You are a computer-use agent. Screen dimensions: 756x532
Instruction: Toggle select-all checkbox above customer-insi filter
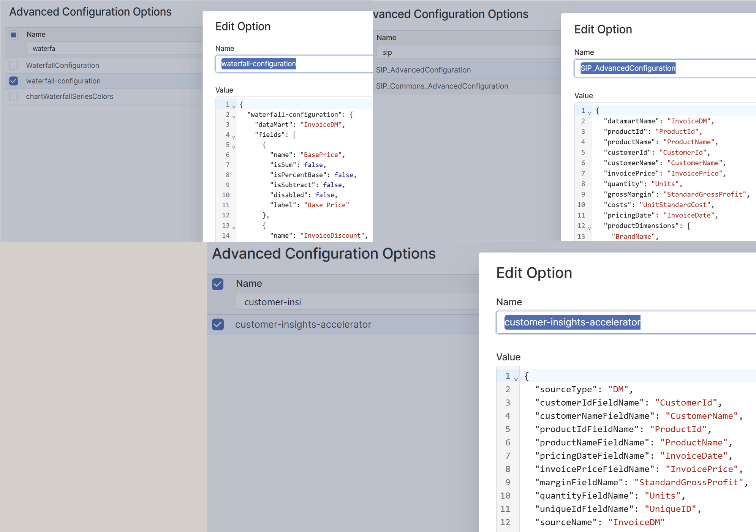(218, 284)
